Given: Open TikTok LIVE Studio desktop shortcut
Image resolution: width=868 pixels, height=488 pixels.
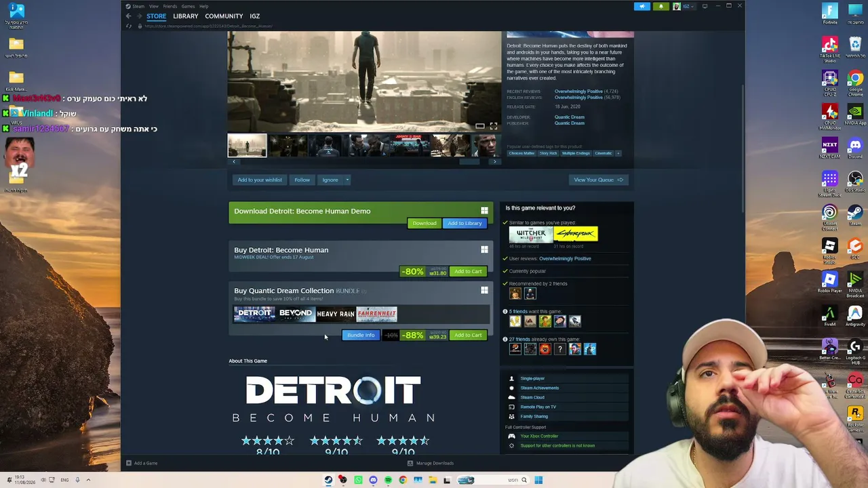Looking at the screenshot, I should coord(830,49).
